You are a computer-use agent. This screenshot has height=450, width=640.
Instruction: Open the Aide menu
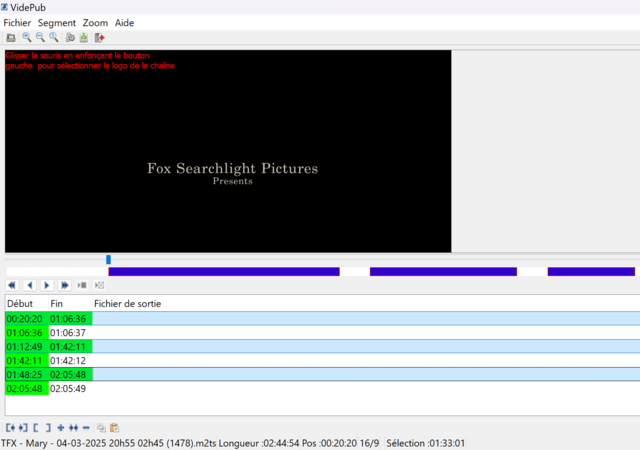tap(124, 23)
